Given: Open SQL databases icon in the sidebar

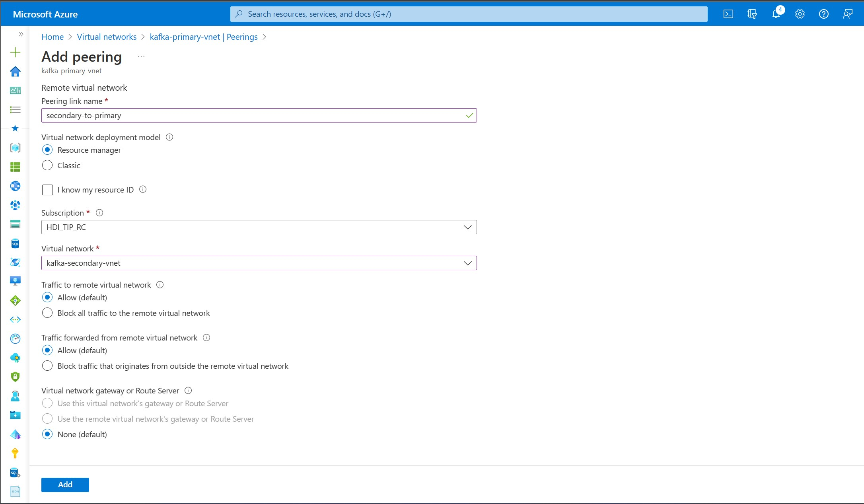Looking at the screenshot, I should click(x=15, y=243).
